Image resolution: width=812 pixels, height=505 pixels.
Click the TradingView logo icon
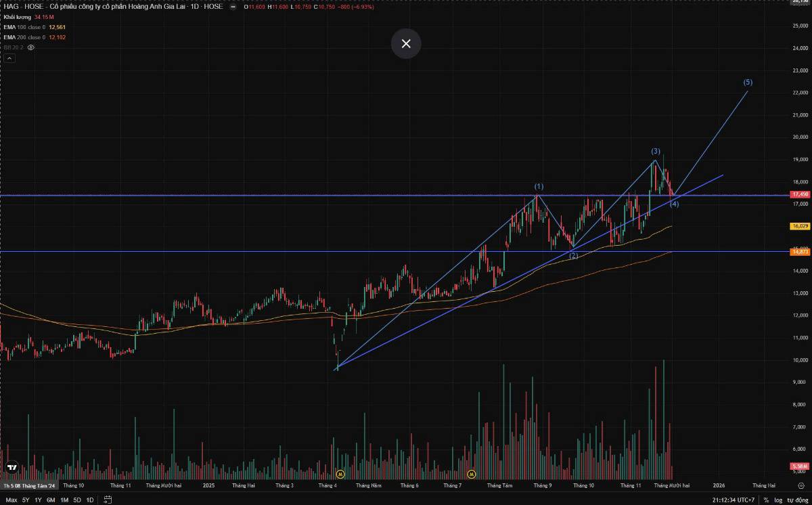point(12,467)
